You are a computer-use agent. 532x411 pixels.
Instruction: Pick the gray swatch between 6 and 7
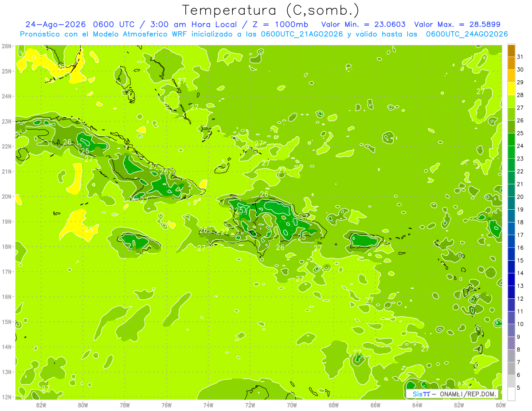pos(511,368)
